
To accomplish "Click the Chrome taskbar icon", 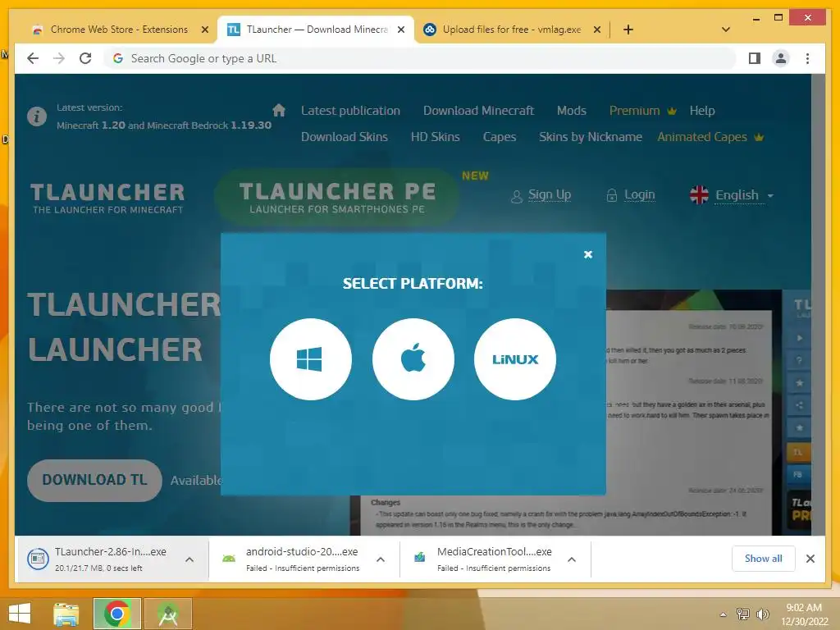I will pos(117,614).
